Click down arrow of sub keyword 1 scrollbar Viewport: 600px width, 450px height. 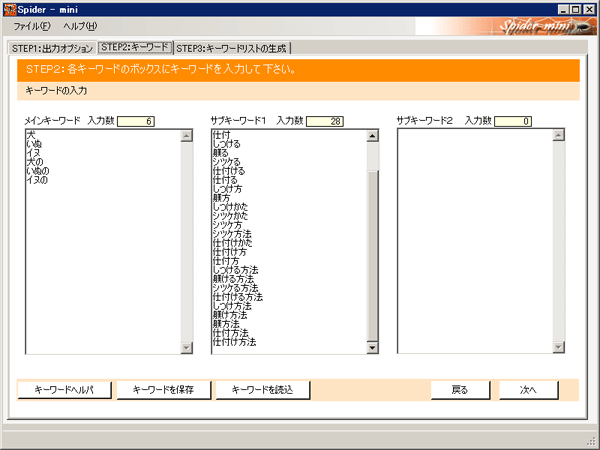click(x=372, y=347)
